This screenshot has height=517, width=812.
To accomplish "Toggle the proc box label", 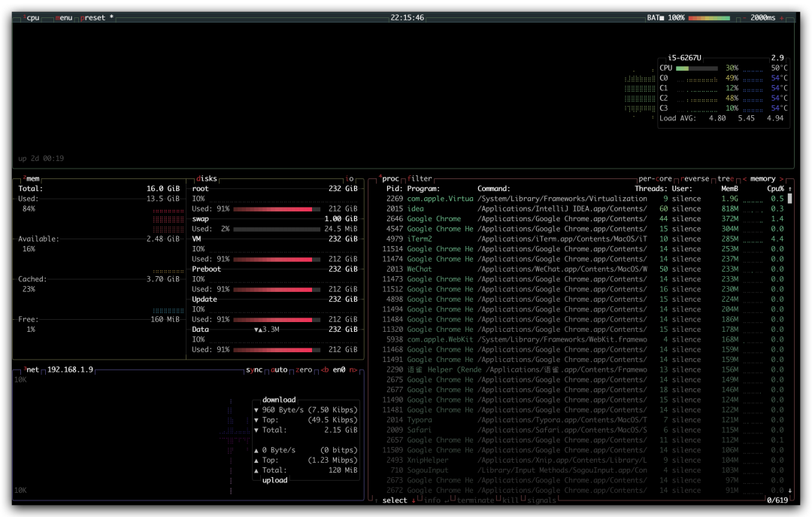I will [389, 178].
